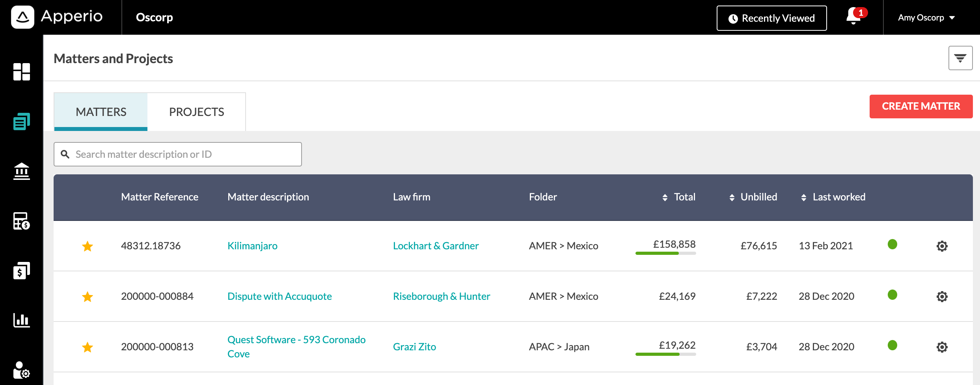Image resolution: width=980 pixels, height=385 pixels.
Task: Open the filter dropdown button
Action: tap(960, 58)
